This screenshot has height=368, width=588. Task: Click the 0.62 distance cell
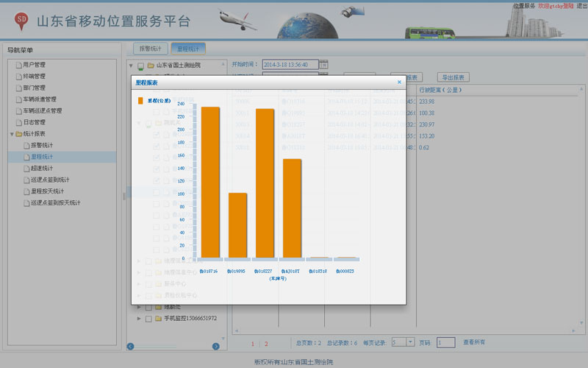[x=424, y=148]
